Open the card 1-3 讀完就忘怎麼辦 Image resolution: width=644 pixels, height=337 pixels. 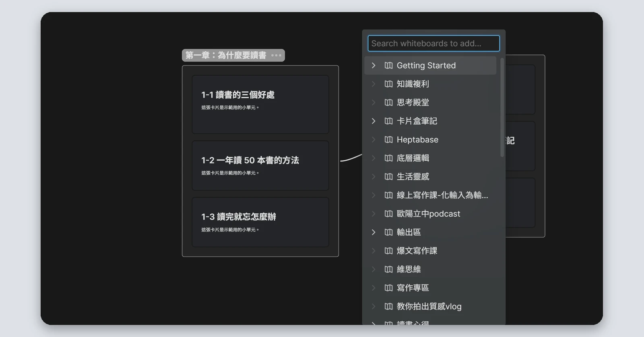tap(260, 222)
